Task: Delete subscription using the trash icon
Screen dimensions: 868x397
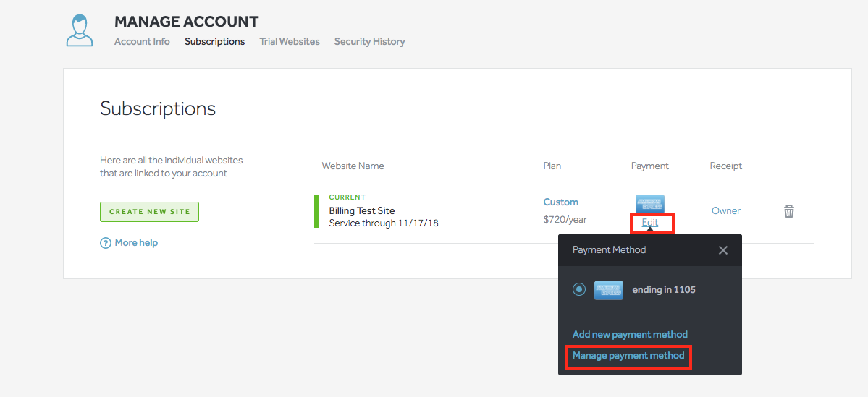Action: (x=789, y=210)
